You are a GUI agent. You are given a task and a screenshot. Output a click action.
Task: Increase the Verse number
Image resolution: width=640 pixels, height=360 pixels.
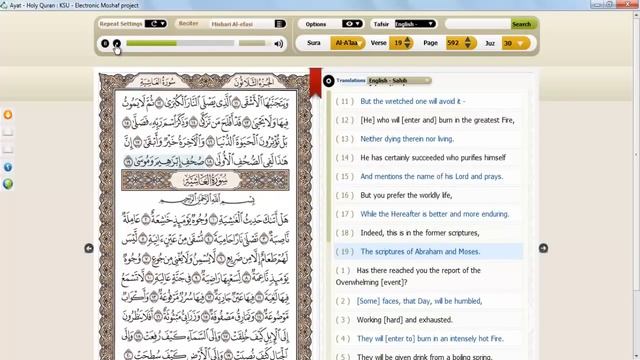(x=407, y=40)
